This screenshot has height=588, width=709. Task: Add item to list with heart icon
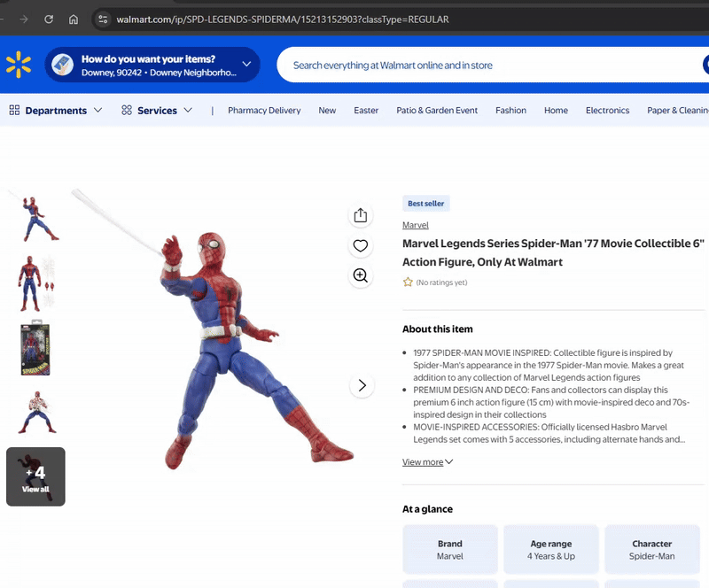(x=361, y=245)
